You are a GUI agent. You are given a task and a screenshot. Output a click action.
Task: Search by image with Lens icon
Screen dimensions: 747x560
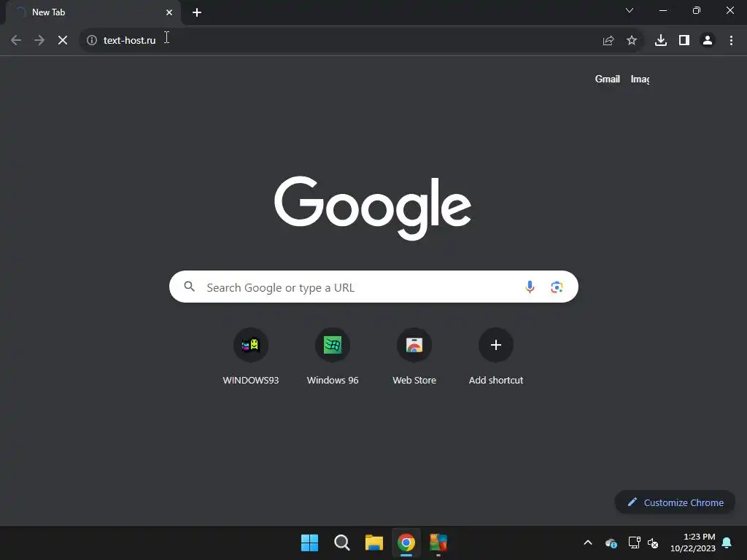pyautogui.click(x=557, y=287)
